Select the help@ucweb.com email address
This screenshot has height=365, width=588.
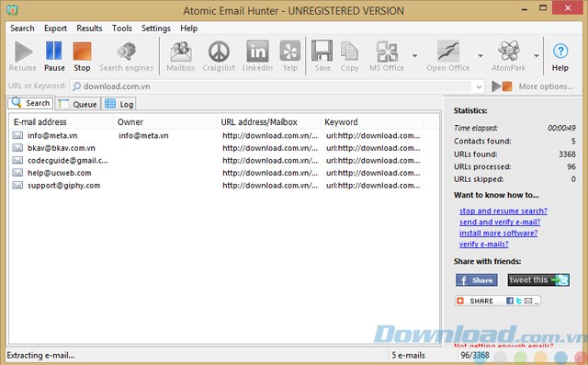point(59,173)
